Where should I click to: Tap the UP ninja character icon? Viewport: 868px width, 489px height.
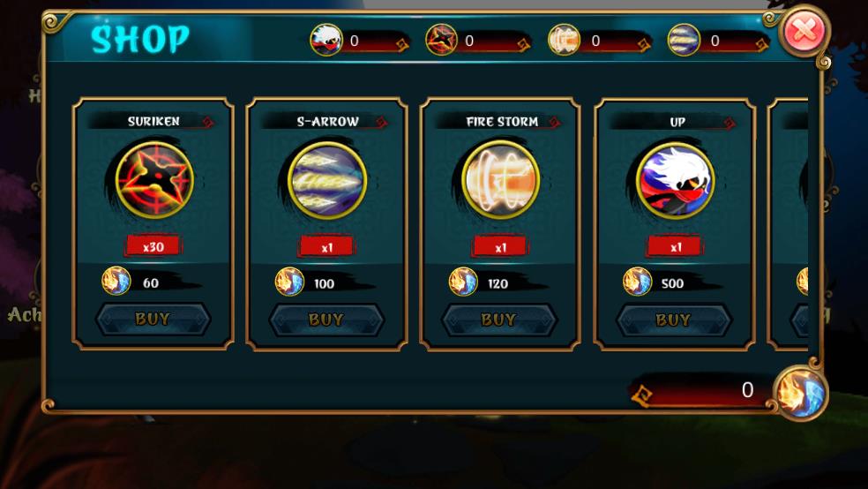coord(676,181)
